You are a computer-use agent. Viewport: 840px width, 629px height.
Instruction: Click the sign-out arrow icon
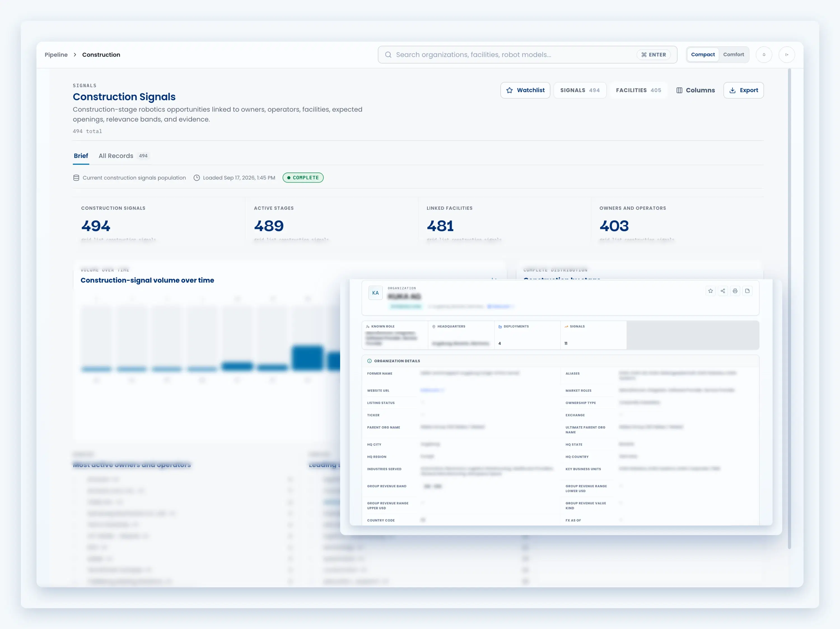787,55
